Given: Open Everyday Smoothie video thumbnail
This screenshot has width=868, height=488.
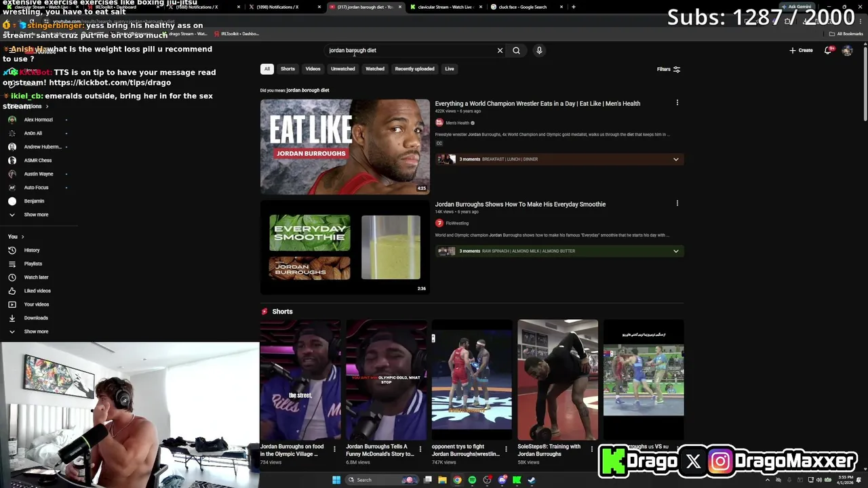Looking at the screenshot, I should [345, 247].
